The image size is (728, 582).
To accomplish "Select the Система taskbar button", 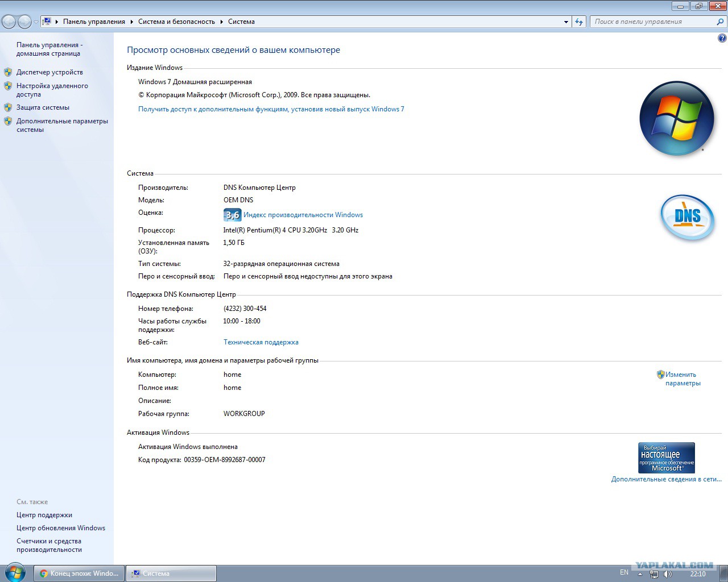I will (171, 573).
